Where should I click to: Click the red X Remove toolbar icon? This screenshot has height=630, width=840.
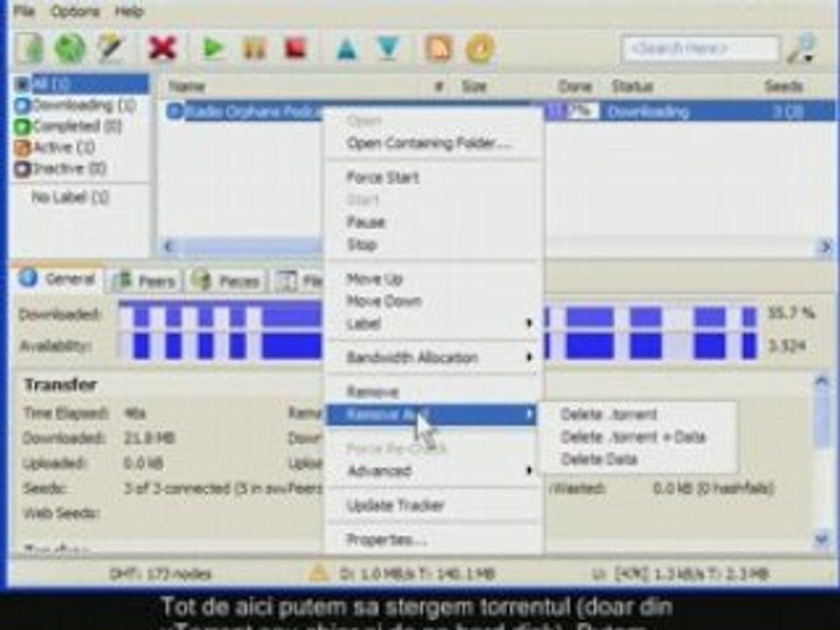[x=163, y=48]
